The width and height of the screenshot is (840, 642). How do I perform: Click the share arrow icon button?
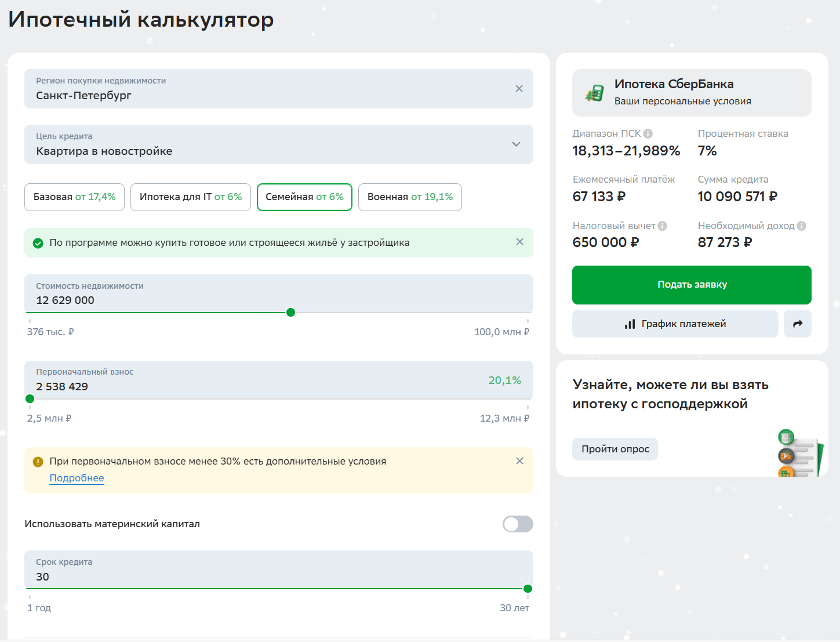pyautogui.click(x=797, y=324)
